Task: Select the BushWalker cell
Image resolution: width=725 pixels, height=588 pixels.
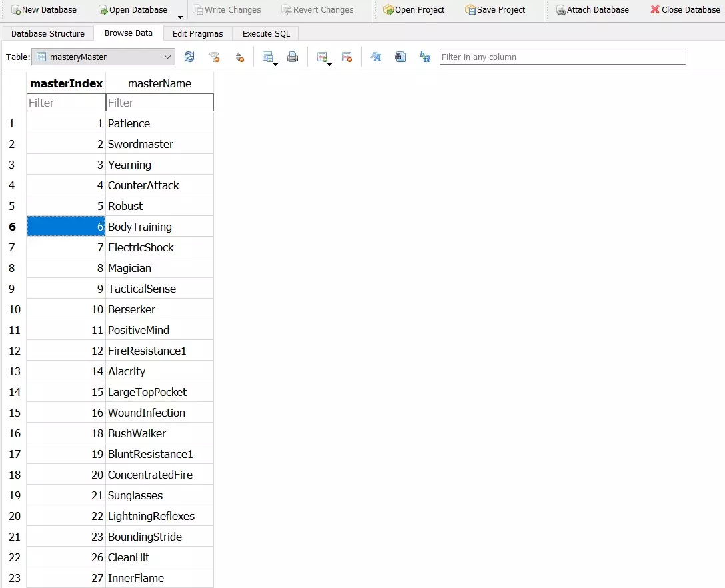Action: [159, 433]
